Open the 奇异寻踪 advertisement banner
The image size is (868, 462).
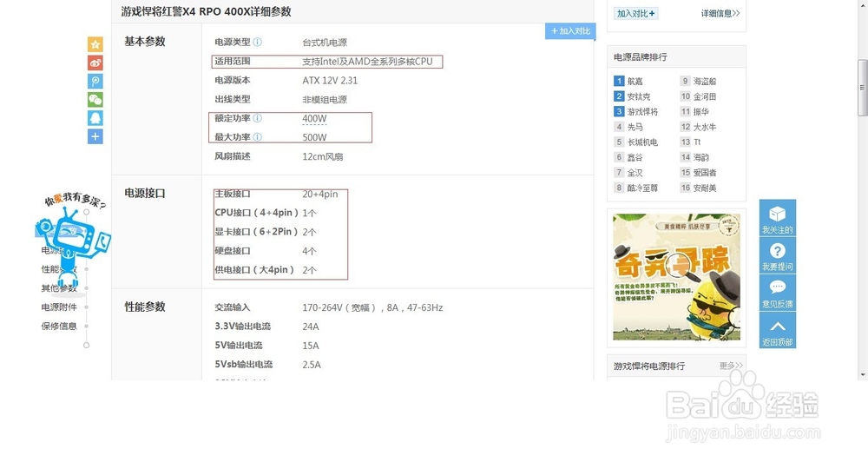click(676, 277)
